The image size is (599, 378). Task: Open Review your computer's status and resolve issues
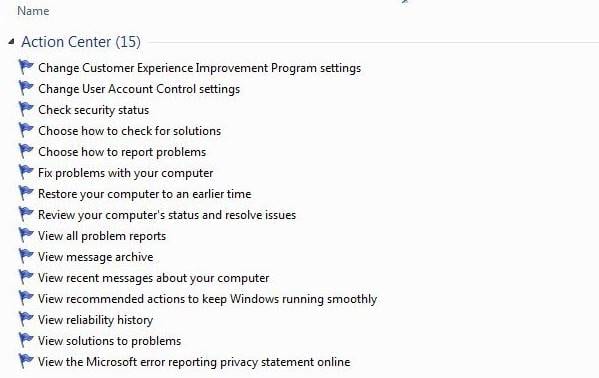click(167, 215)
